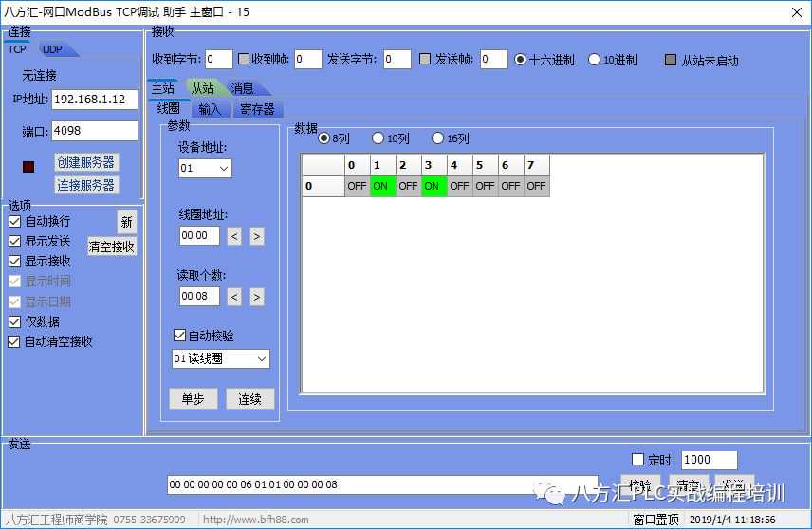Viewport: 812px width, 529px height.
Task: Open the 寄存器 sub-tab
Action: (256, 109)
